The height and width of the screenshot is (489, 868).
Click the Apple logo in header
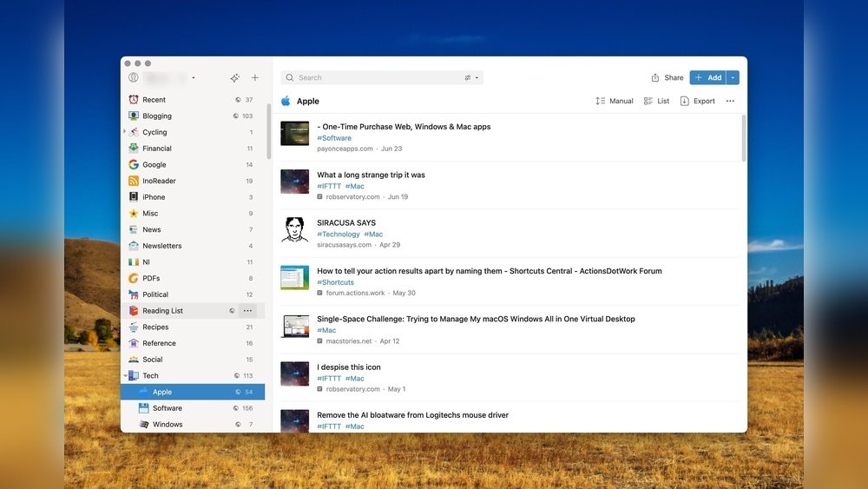point(286,101)
